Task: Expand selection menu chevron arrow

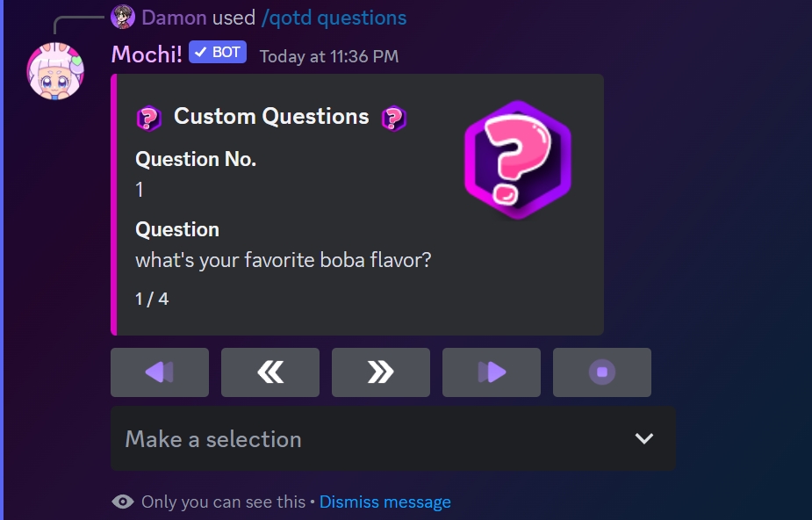Action: coord(644,438)
